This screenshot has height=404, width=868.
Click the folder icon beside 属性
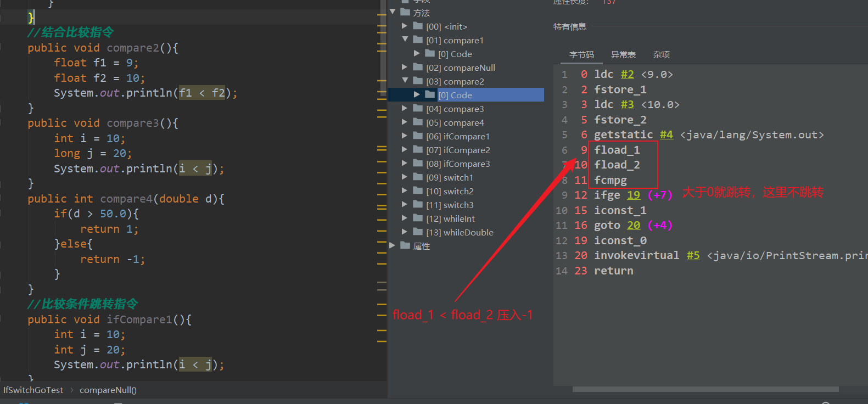[405, 245]
